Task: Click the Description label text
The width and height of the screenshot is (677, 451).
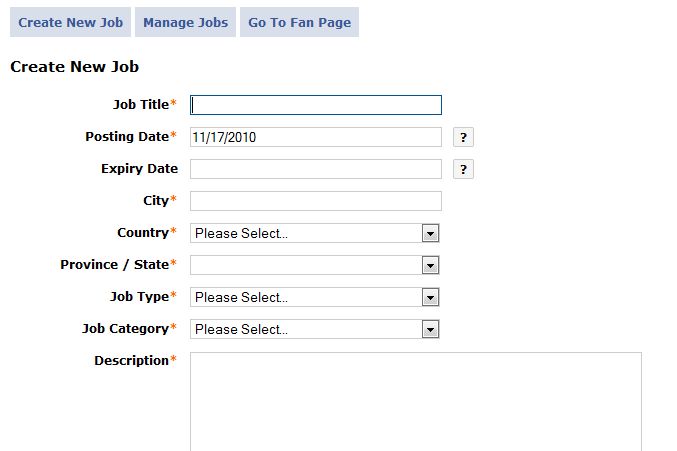Action: pyautogui.click(x=131, y=360)
